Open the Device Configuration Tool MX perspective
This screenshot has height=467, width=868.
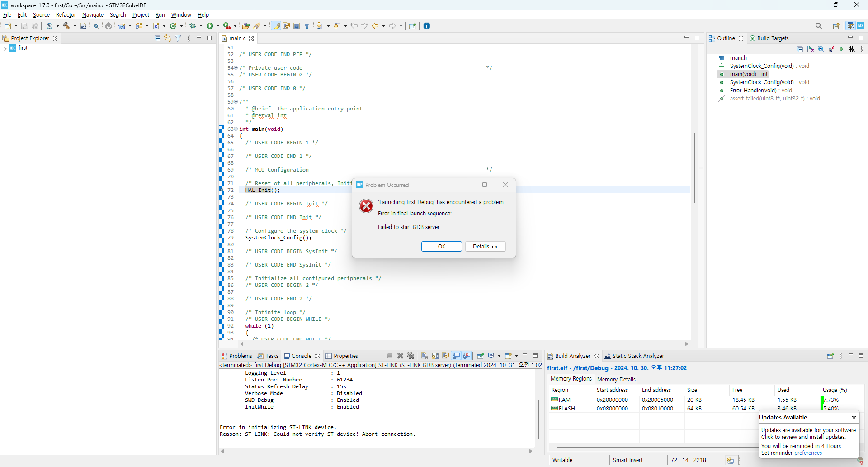click(x=861, y=26)
